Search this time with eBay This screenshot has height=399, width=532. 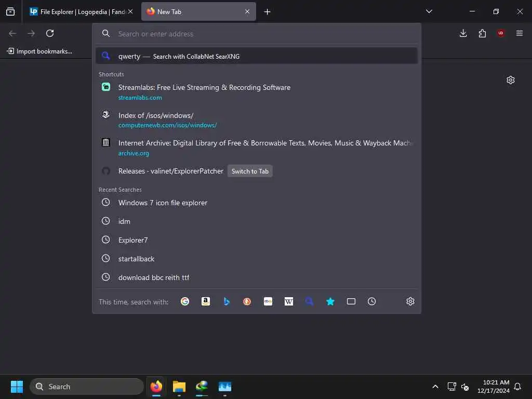pyautogui.click(x=268, y=301)
